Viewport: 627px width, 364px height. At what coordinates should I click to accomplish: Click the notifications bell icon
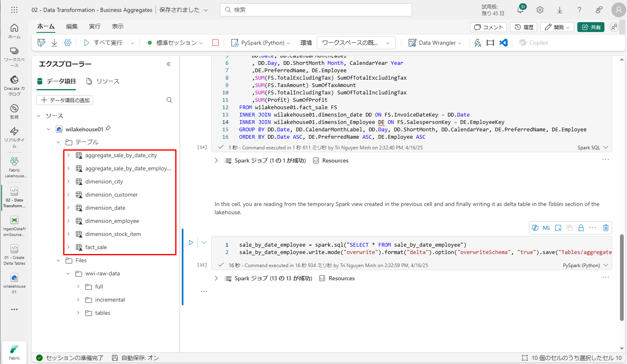520,10
